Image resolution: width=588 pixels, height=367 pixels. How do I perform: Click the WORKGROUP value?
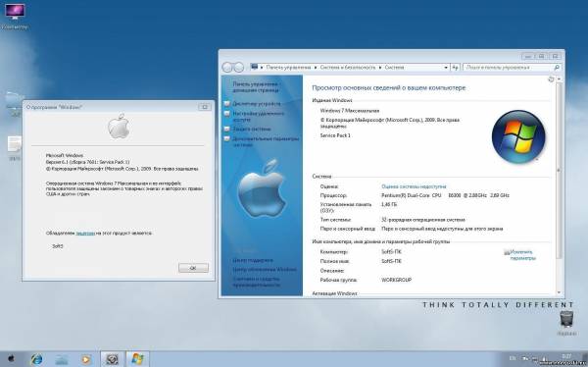396,280
